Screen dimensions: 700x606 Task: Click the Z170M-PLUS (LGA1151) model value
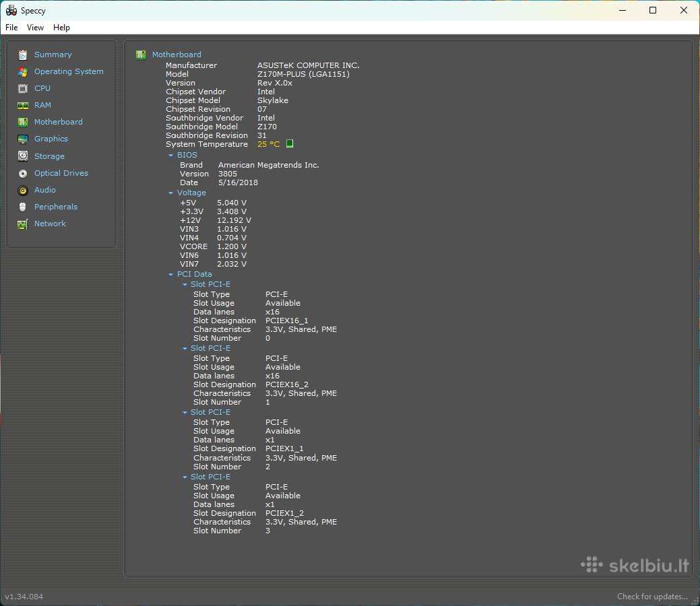click(303, 74)
